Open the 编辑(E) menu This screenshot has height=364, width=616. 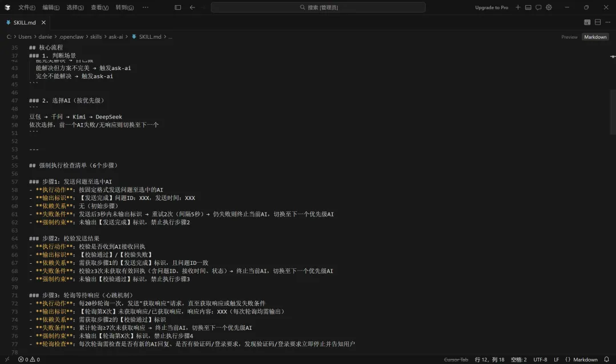tap(51, 7)
